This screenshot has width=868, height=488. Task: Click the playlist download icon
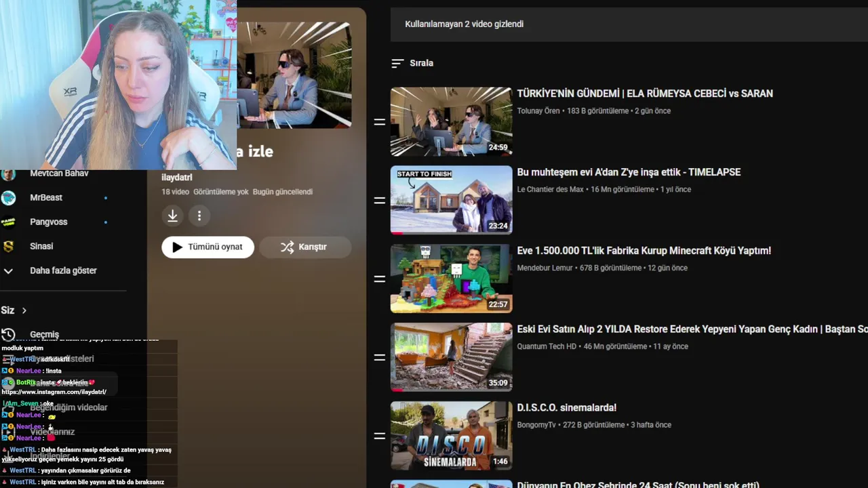(173, 216)
